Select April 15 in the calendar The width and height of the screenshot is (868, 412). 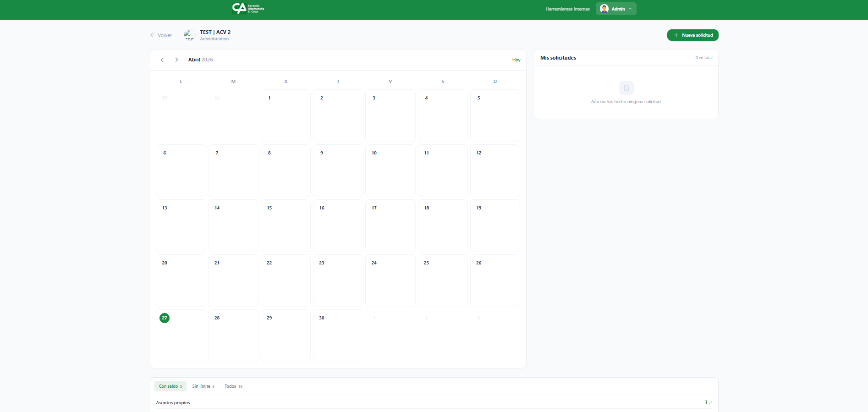pos(286,225)
